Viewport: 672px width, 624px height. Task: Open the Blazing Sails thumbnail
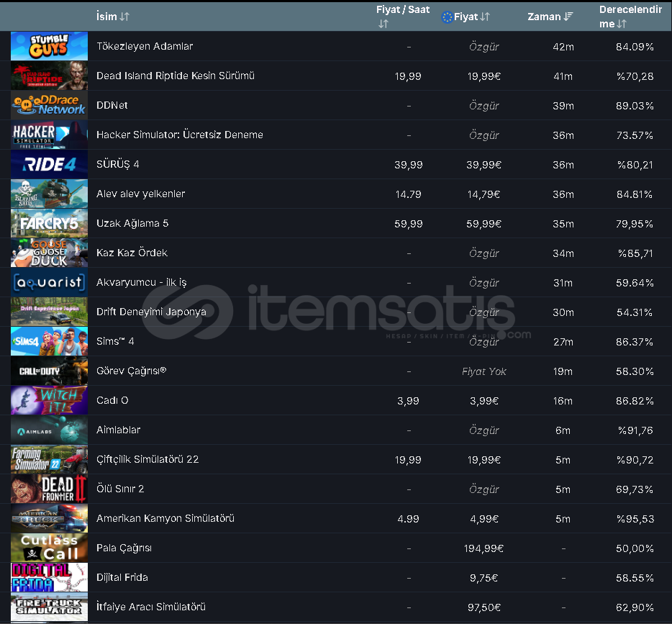point(50,194)
